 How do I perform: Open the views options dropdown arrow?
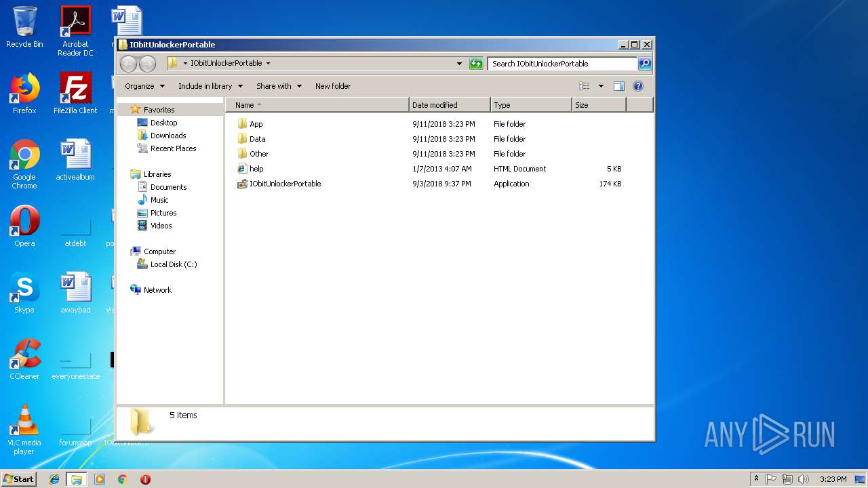point(601,86)
